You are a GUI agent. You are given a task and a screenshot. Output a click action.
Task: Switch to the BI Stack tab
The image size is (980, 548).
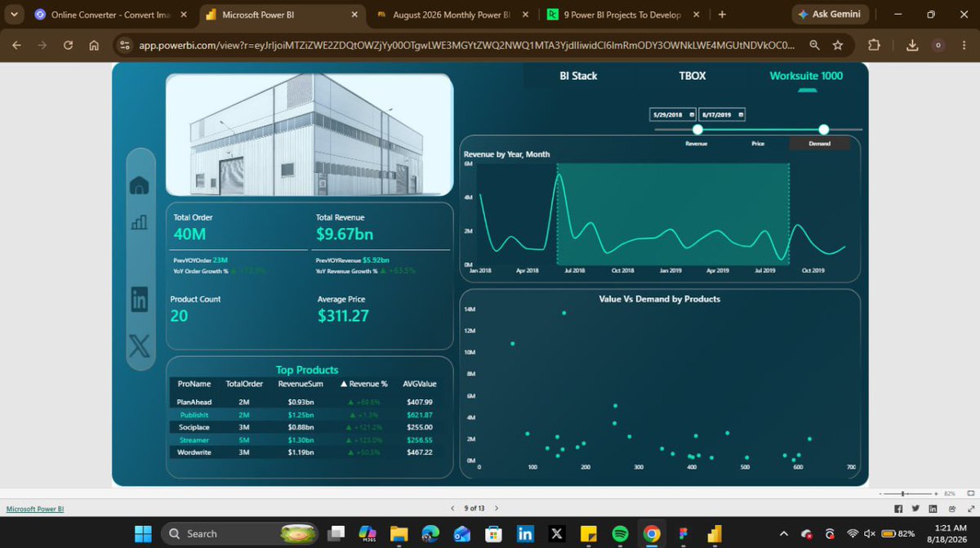coord(578,76)
